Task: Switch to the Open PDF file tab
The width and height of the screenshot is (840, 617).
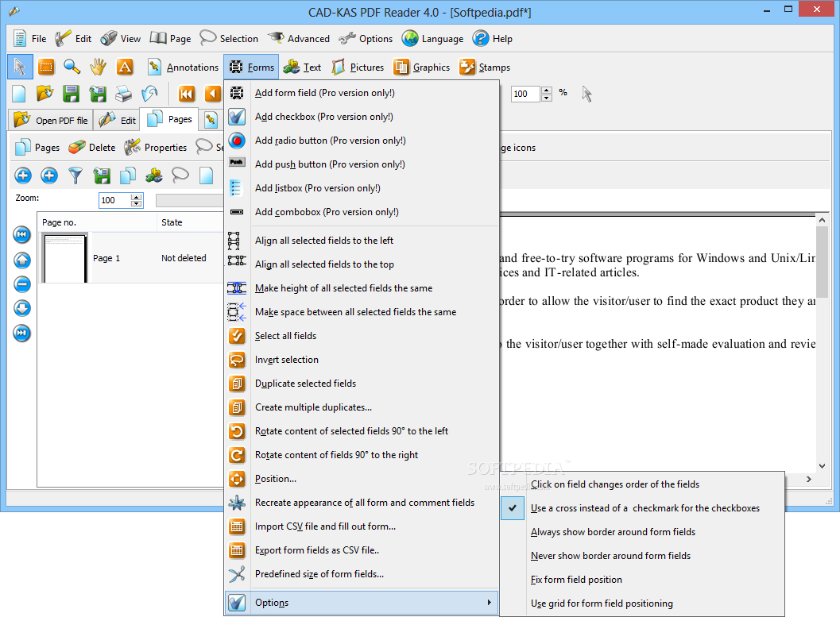Action: point(50,121)
